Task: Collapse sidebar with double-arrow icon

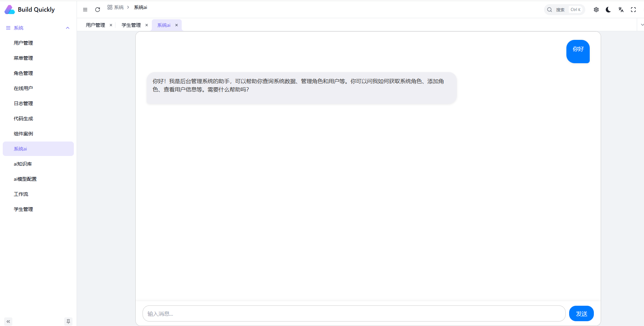Action: point(8,322)
